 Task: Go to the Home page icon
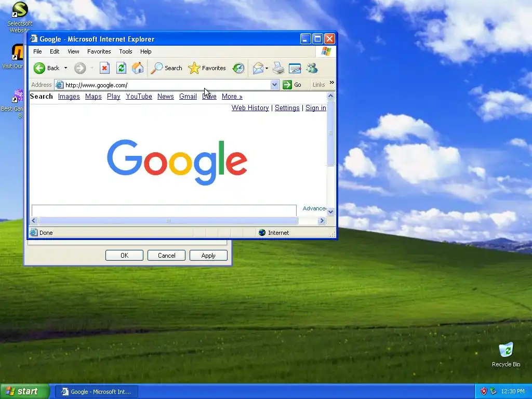(137, 68)
